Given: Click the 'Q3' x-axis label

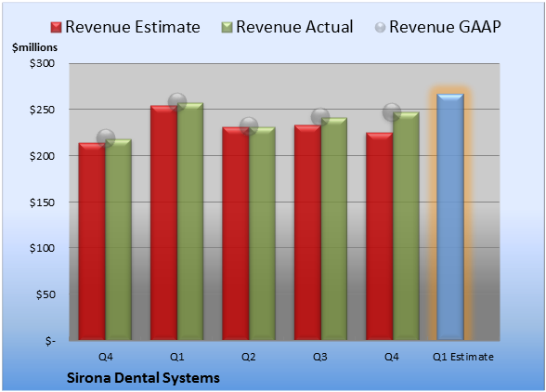Looking at the screenshot, I should [320, 357].
